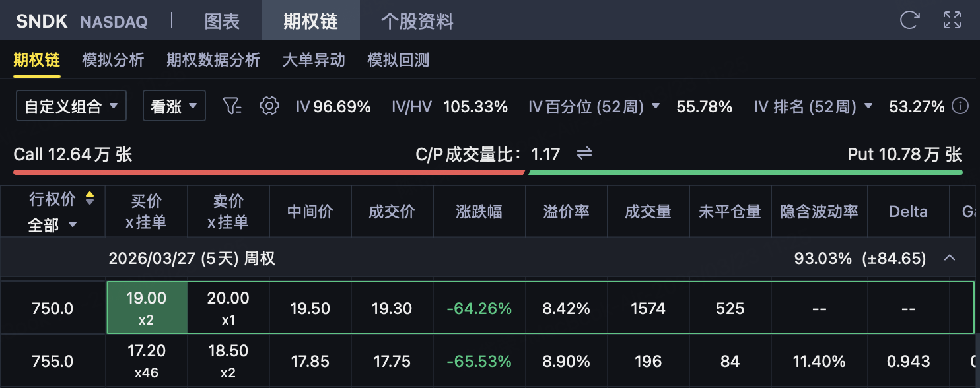Switch to the 图表 tab
Viewport: 980px width, 388px height.
click(222, 20)
